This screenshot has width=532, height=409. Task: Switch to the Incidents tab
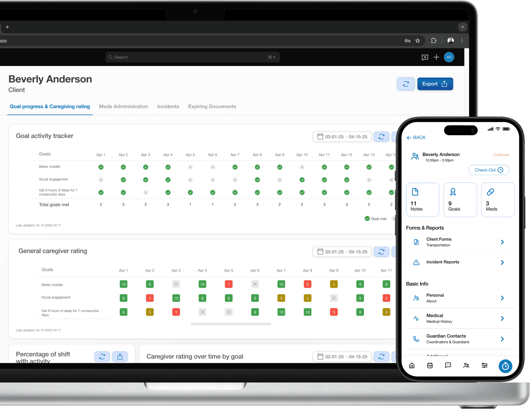[x=168, y=107]
